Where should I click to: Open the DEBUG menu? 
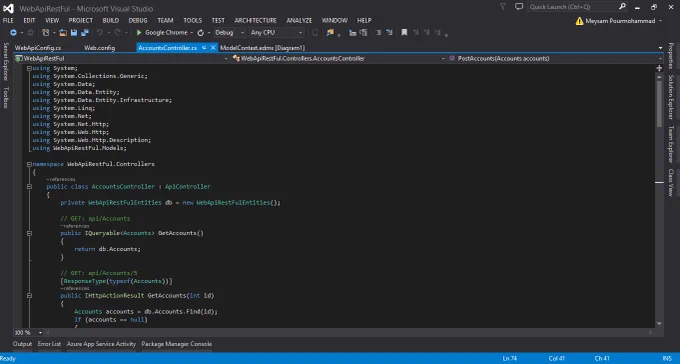point(138,20)
